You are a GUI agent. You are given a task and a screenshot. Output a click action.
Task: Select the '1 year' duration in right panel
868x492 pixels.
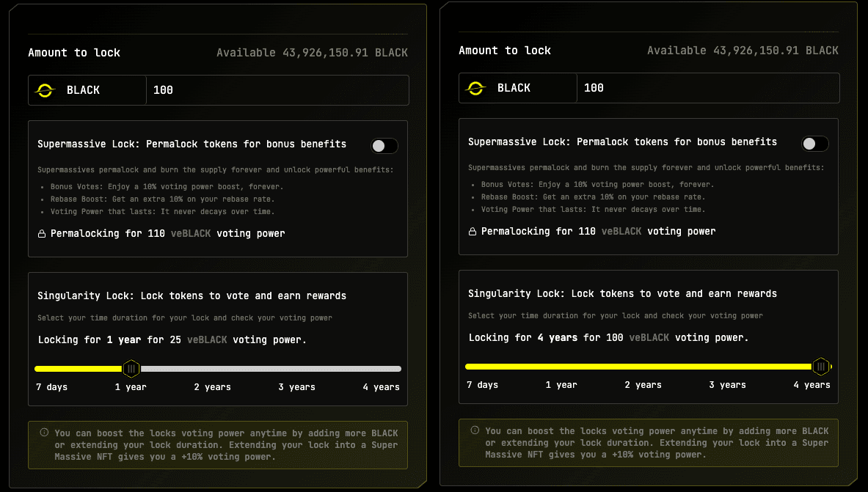(x=561, y=385)
